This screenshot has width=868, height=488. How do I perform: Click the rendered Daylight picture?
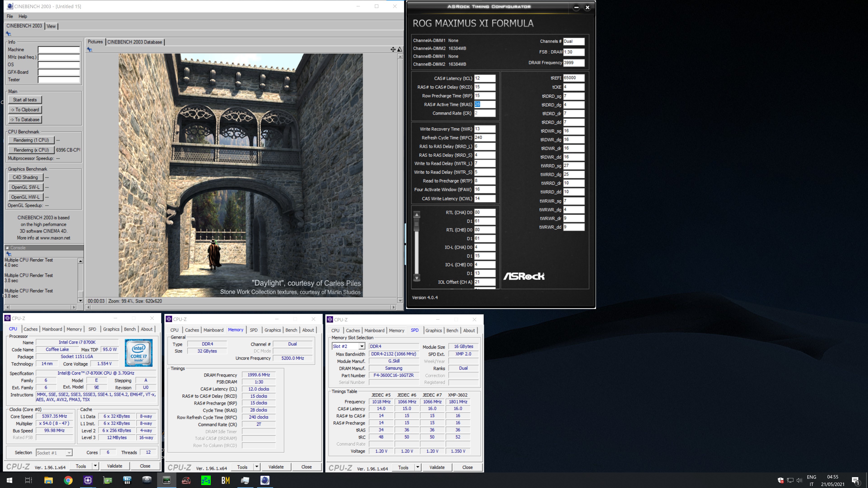tap(241, 175)
